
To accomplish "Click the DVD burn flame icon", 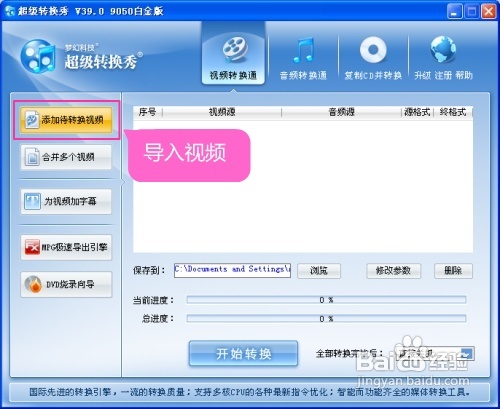I will click(33, 284).
